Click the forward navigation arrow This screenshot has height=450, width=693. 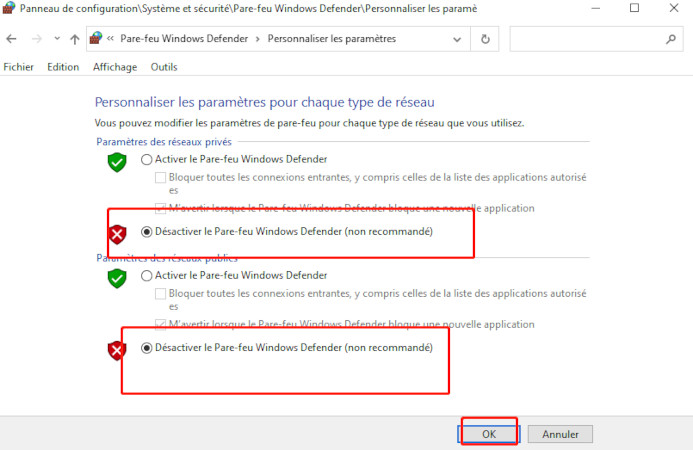coord(37,39)
